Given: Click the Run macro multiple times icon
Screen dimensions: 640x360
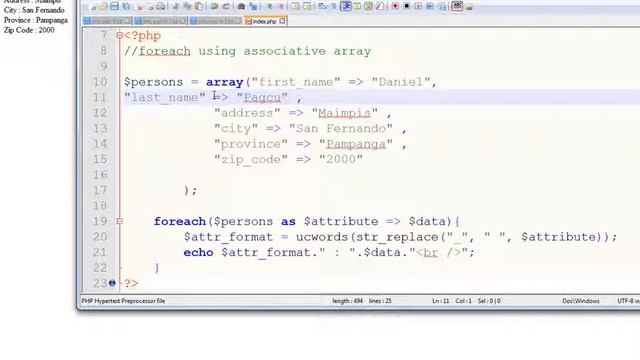Looking at the screenshot, I should tap(429, 6).
